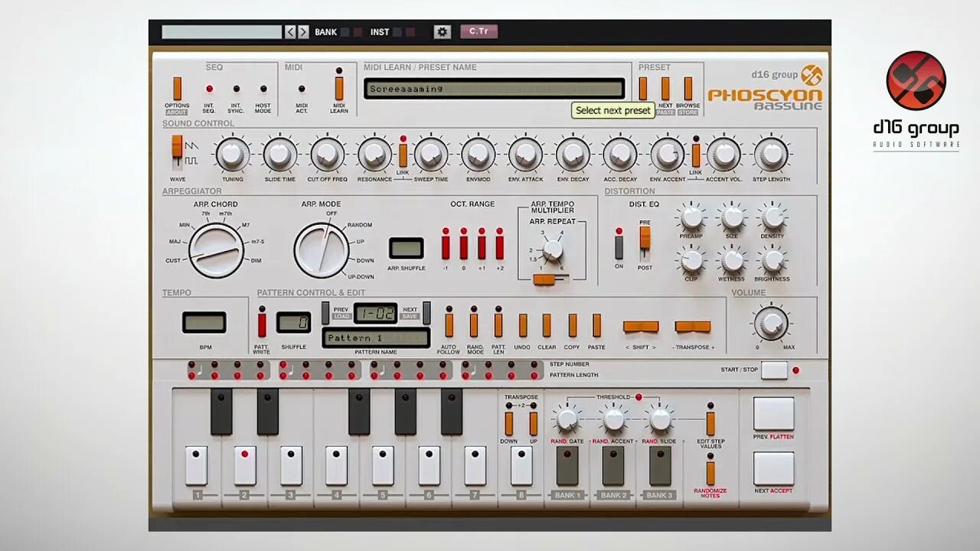Toggle the LINK button next to Accent Vol.
Screen dimensions: 980x551
pyautogui.click(x=696, y=155)
